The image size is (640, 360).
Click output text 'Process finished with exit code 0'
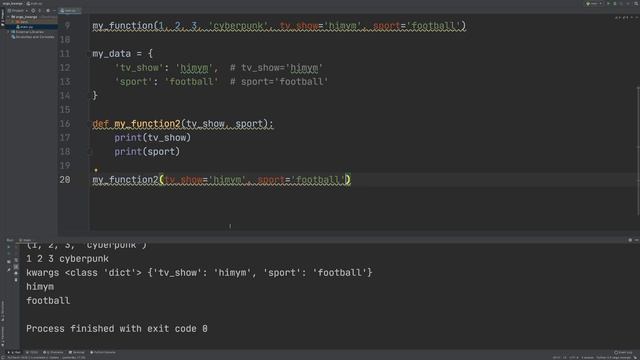(x=117, y=329)
